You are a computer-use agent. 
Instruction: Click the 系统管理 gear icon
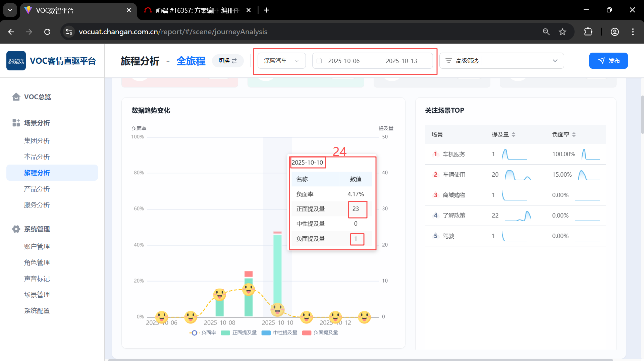tap(16, 229)
